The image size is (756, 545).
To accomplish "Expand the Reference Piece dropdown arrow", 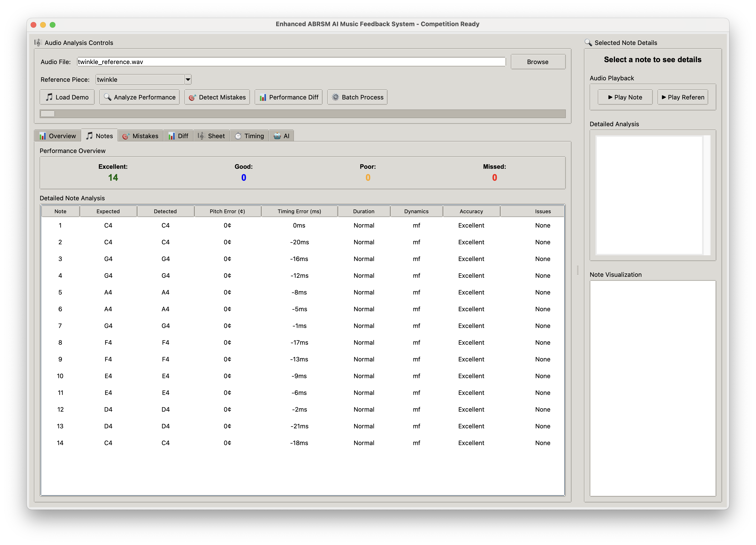I will [x=188, y=79].
